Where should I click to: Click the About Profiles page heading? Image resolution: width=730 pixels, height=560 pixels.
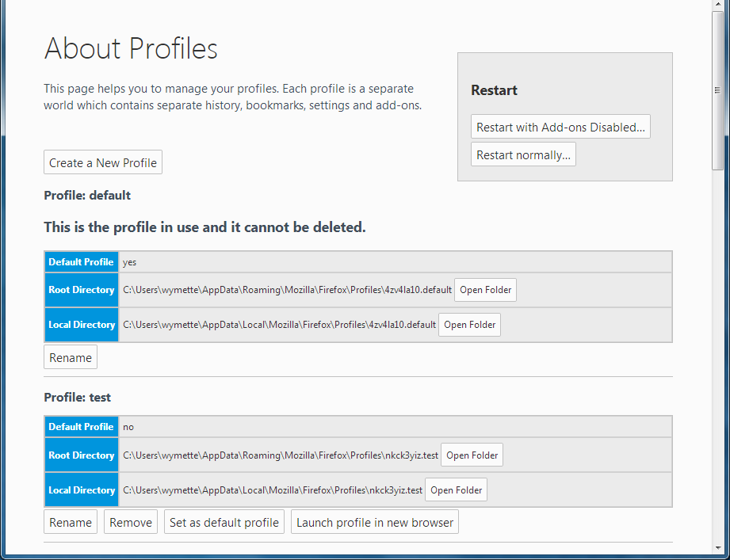(x=131, y=49)
